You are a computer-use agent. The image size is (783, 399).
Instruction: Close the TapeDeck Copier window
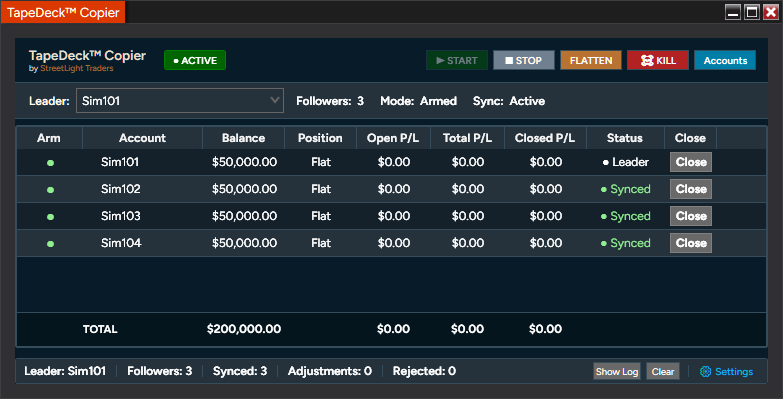[x=771, y=12]
